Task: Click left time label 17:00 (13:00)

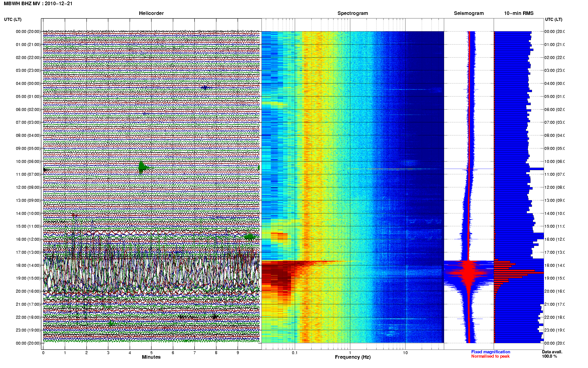Action: (x=28, y=252)
